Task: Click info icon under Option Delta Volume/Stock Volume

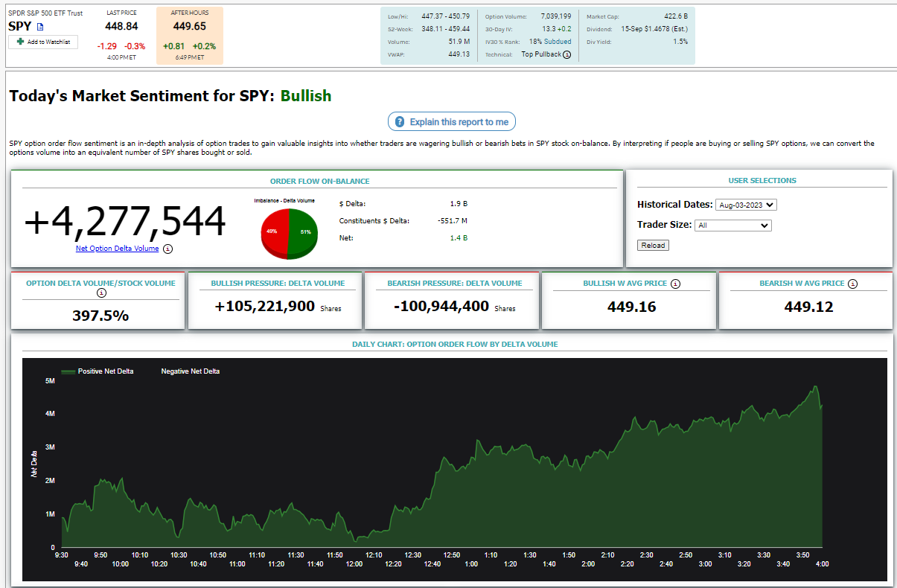Action: tap(101, 293)
